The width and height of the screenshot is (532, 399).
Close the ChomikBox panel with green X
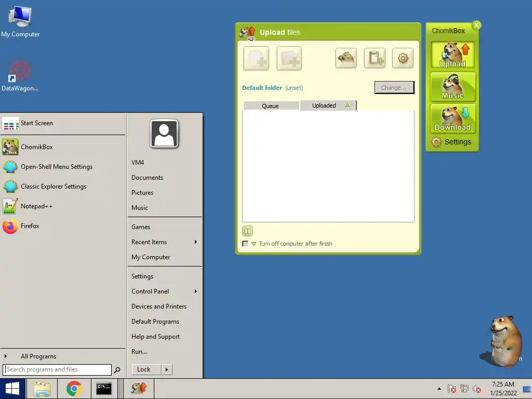476,25
